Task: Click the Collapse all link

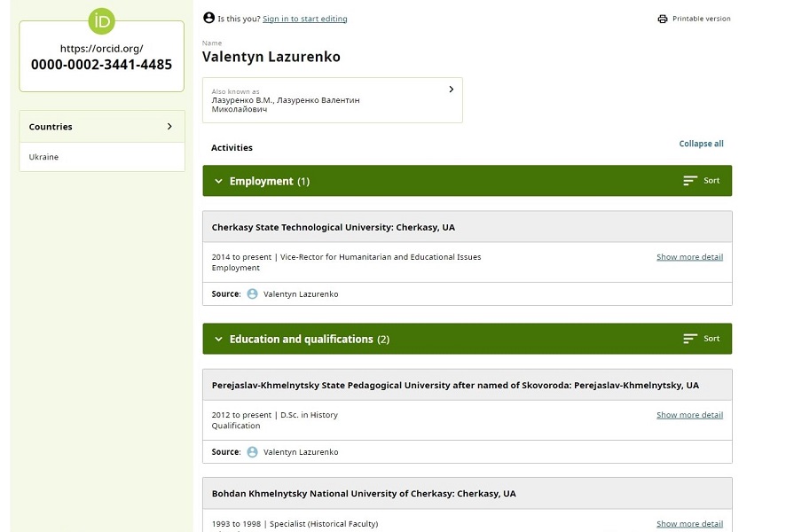Action: coord(702,144)
